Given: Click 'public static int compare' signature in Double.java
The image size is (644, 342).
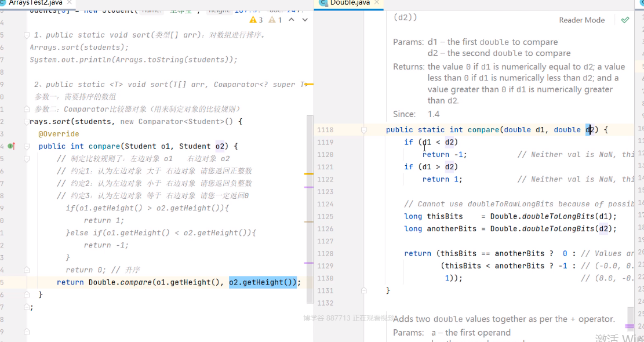Looking at the screenshot, I should pyautogui.click(x=443, y=130).
